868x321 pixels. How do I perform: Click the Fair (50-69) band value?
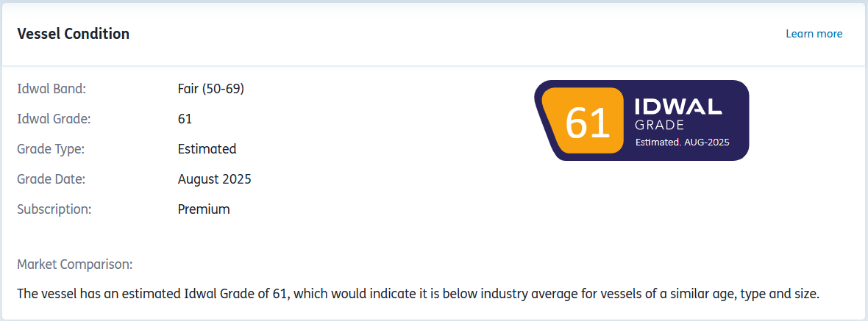(211, 88)
